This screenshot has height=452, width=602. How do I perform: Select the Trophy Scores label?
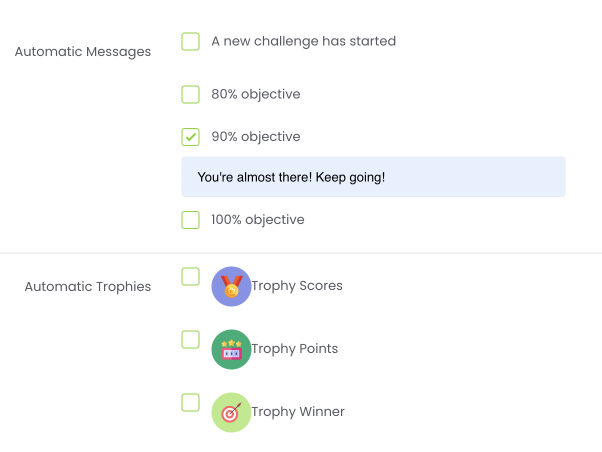point(297,286)
